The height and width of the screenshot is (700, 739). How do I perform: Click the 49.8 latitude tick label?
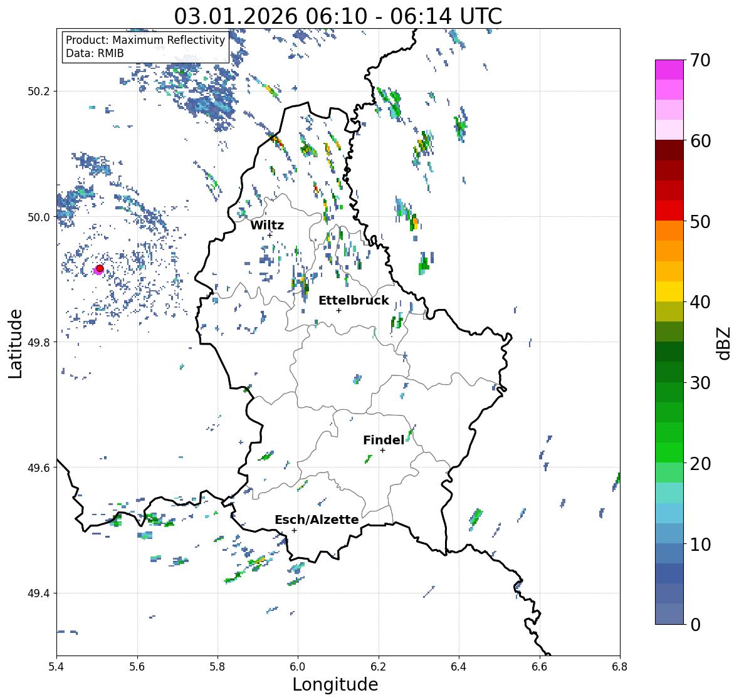pos(39,342)
